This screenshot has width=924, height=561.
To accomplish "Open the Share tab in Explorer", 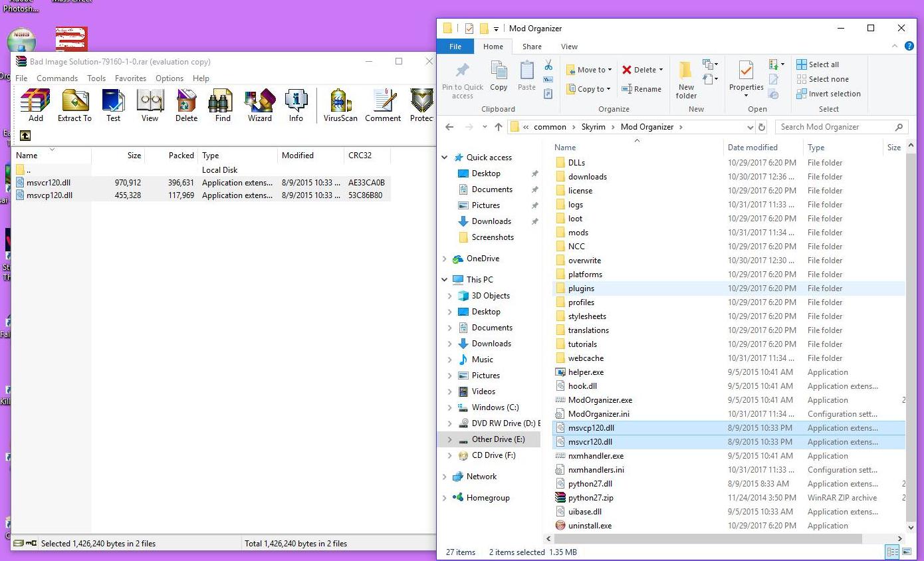I will point(532,47).
